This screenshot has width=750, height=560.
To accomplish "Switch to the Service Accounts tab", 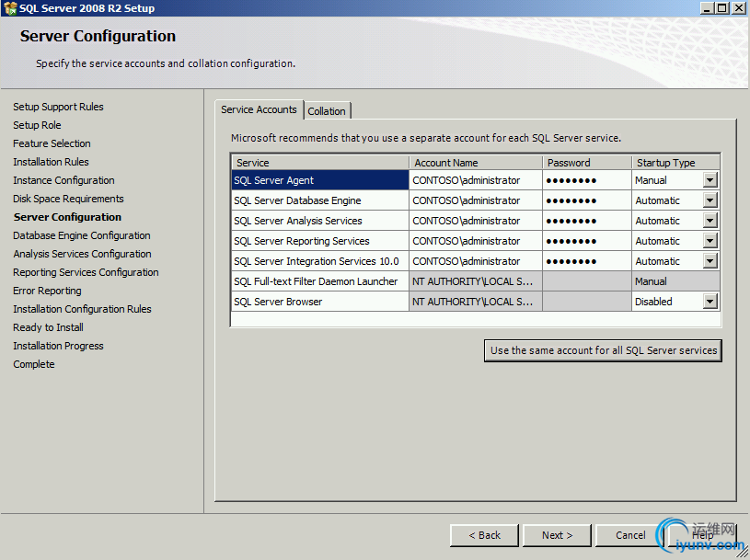I will click(259, 109).
